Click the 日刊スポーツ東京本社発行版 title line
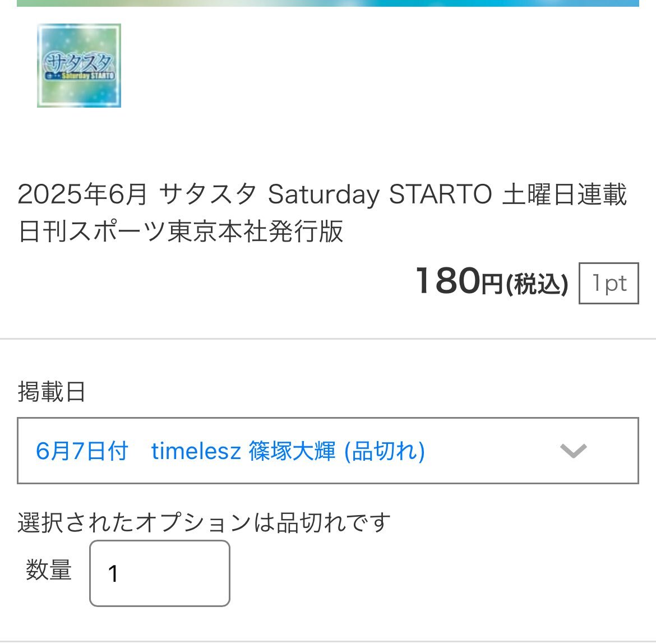Viewport: 656px width, 644px height. point(181,231)
